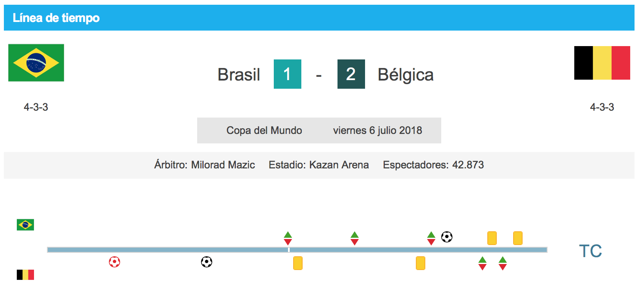Click the large Brazil flag
Image resolution: width=644 pixels, height=292 pixels.
(x=36, y=63)
